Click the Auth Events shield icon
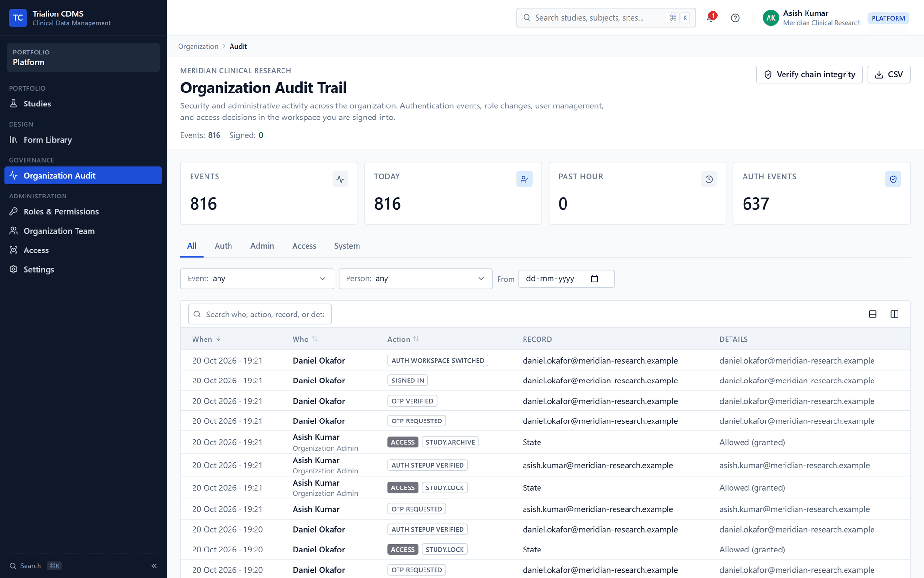The height and width of the screenshot is (578, 924). click(893, 179)
